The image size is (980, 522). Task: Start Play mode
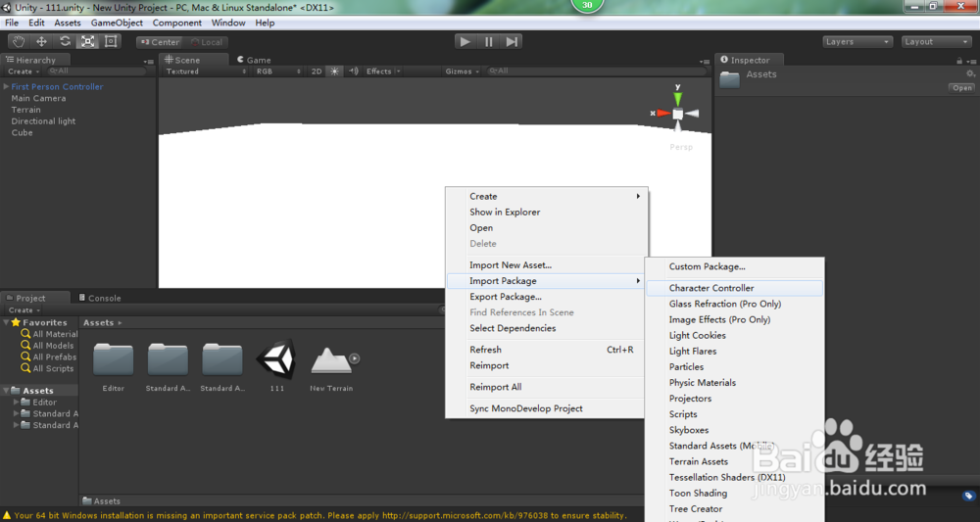point(465,42)
